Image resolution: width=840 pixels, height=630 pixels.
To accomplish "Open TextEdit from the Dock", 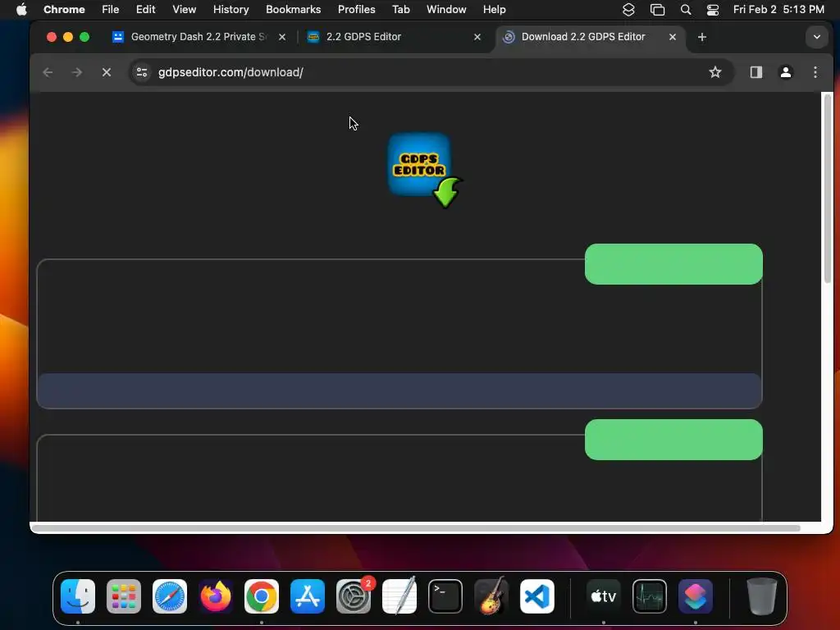I will tap(399, 596).
